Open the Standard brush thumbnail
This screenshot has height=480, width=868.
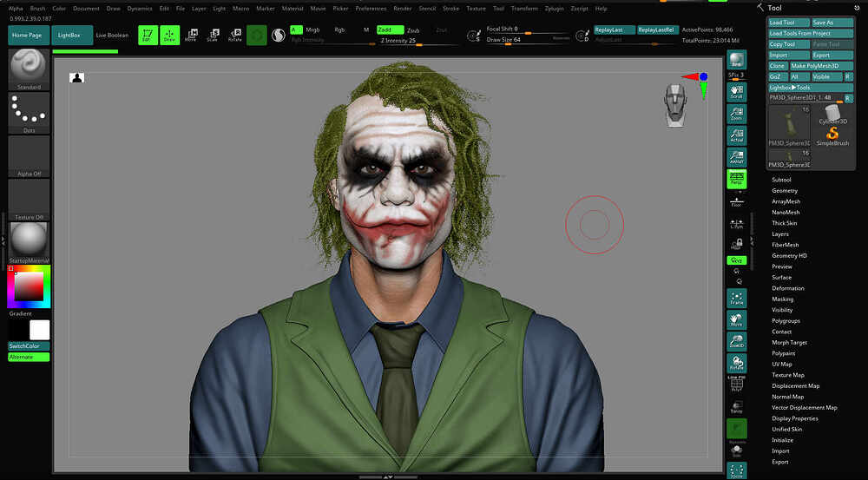click(x=29, y=69)
